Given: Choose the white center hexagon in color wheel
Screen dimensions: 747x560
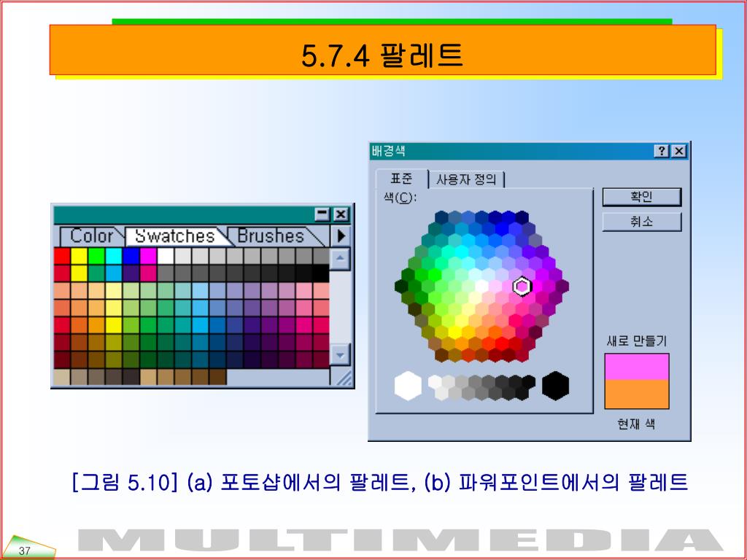Looking at the screenshot, I should 481,286.
